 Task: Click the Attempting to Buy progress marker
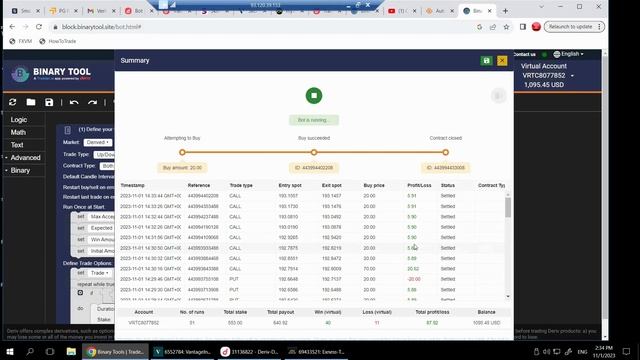coord(182,152)
